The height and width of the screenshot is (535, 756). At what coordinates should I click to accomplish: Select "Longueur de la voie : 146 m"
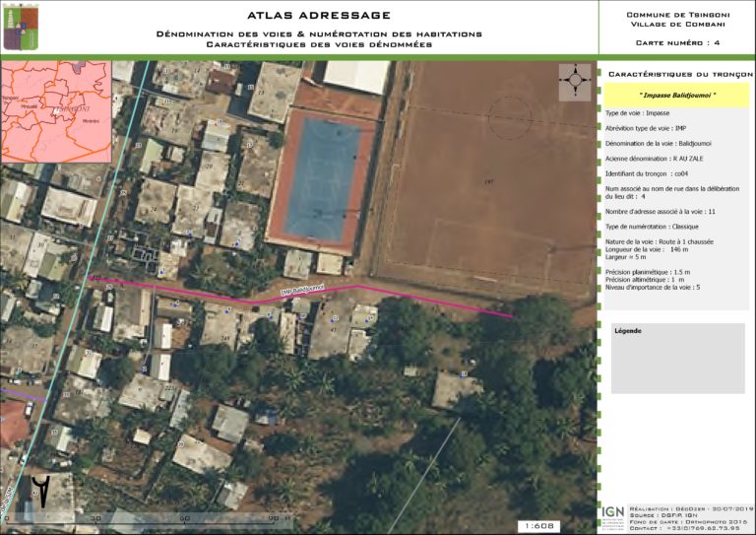tap(647, 249)
